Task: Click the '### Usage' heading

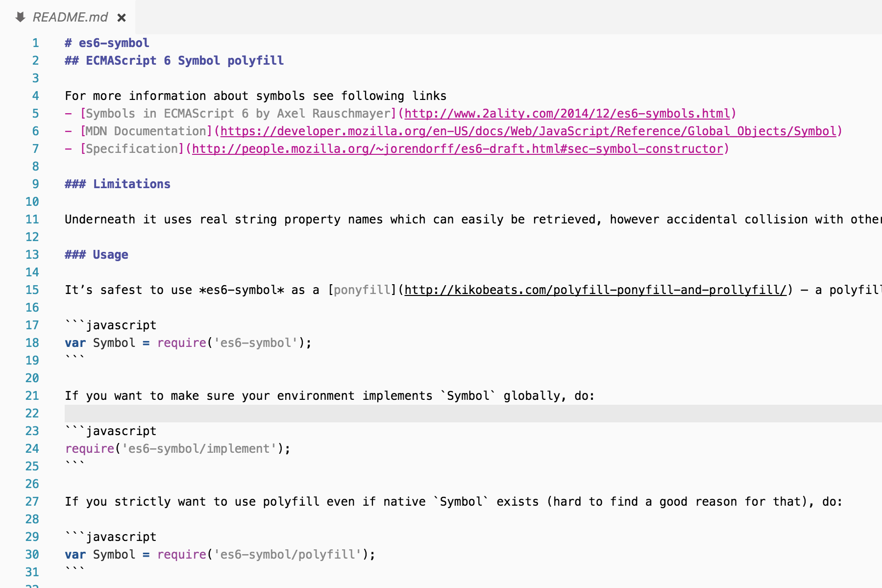Action: [97, 255]
